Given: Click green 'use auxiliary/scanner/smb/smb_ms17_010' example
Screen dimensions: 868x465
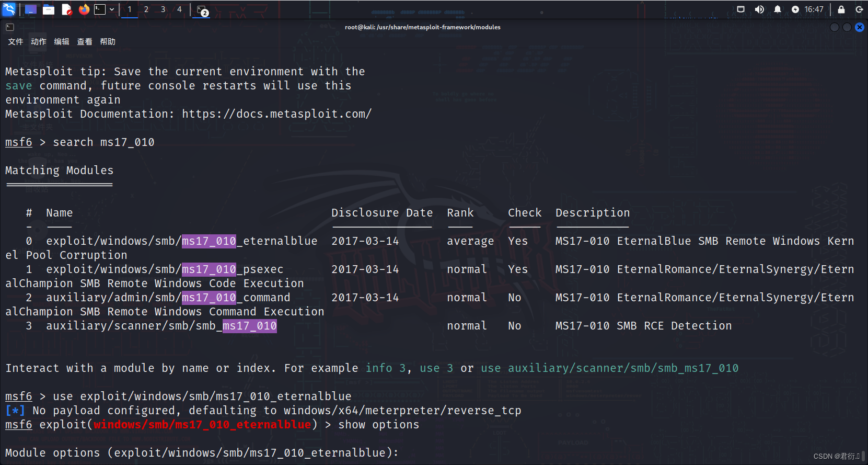Looking at the screenshot, I should coord(610,368).
